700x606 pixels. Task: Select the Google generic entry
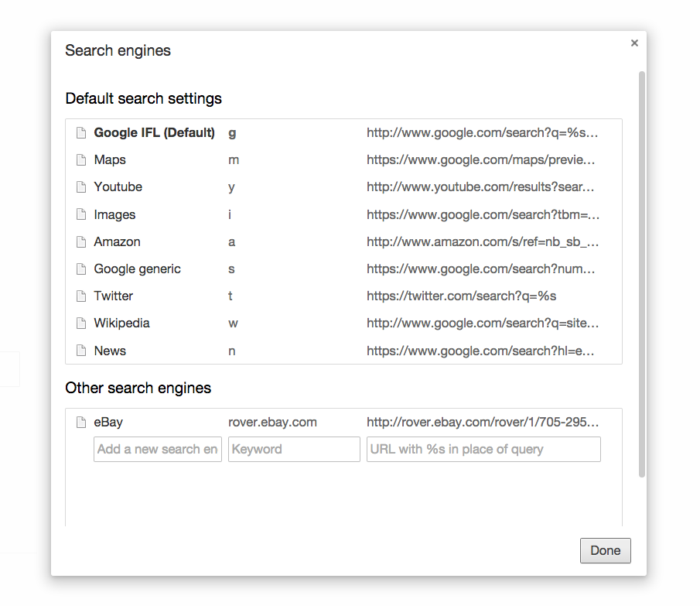coord(137,269)
